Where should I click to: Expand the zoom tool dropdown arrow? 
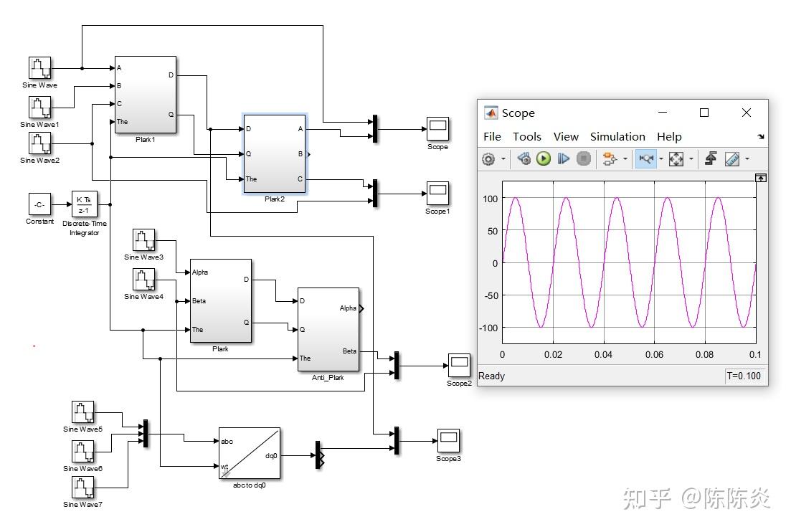coord(661,159)
